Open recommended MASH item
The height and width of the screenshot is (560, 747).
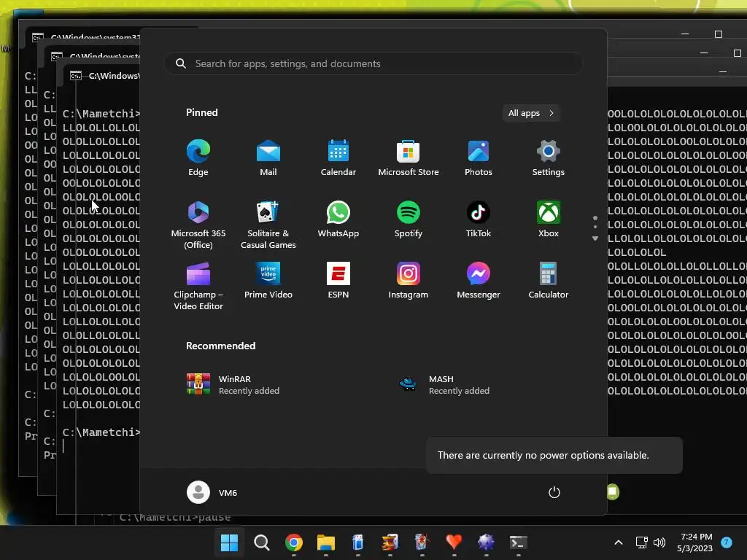pos(444,385)
